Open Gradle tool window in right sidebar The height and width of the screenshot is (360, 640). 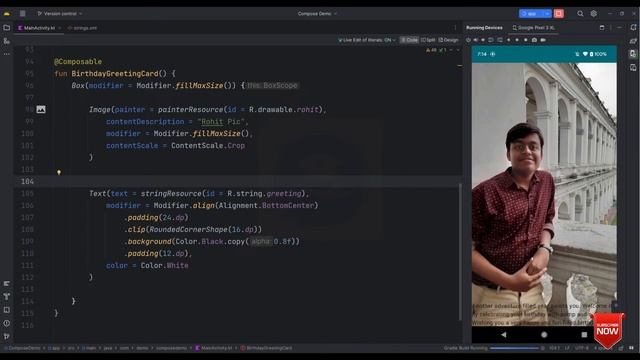point(633,41)
